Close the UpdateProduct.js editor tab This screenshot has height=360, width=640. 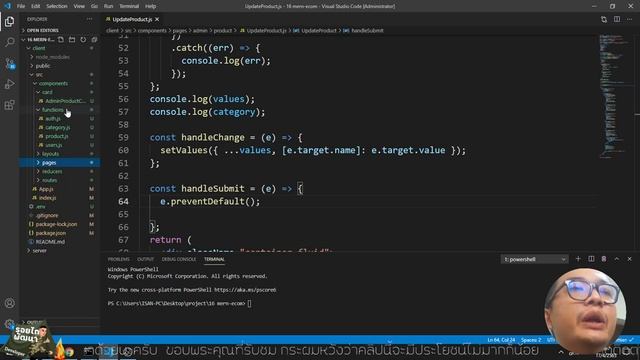[157, 19]
